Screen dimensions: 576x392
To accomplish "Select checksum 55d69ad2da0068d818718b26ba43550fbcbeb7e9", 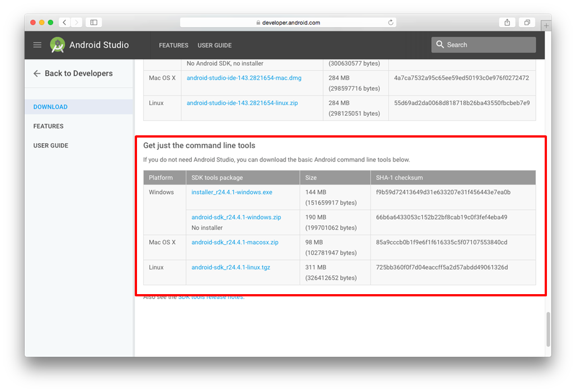I will point(462,103).
